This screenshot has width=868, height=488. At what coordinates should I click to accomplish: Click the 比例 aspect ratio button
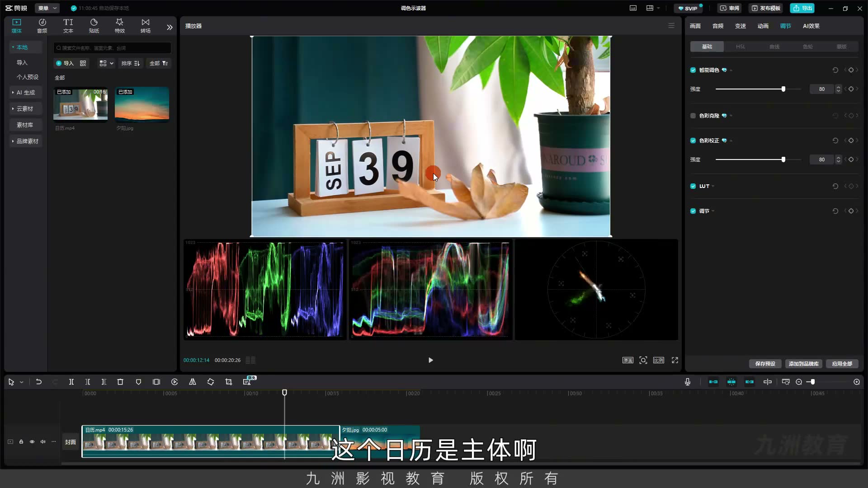click(659, 360)
